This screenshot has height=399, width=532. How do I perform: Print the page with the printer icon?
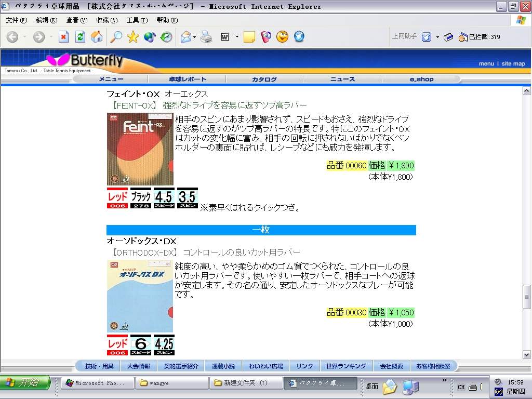coord(206,37)
